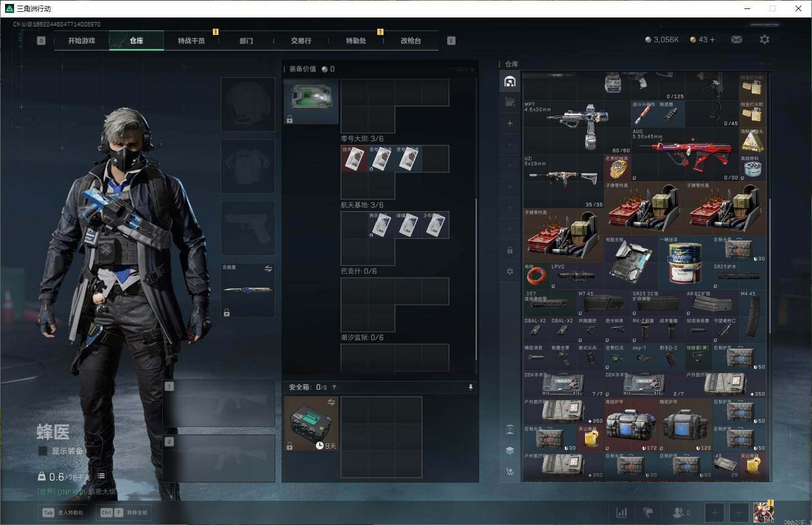Select the M7 45 magazine item

pyautogui.click(x=604, y=304)
